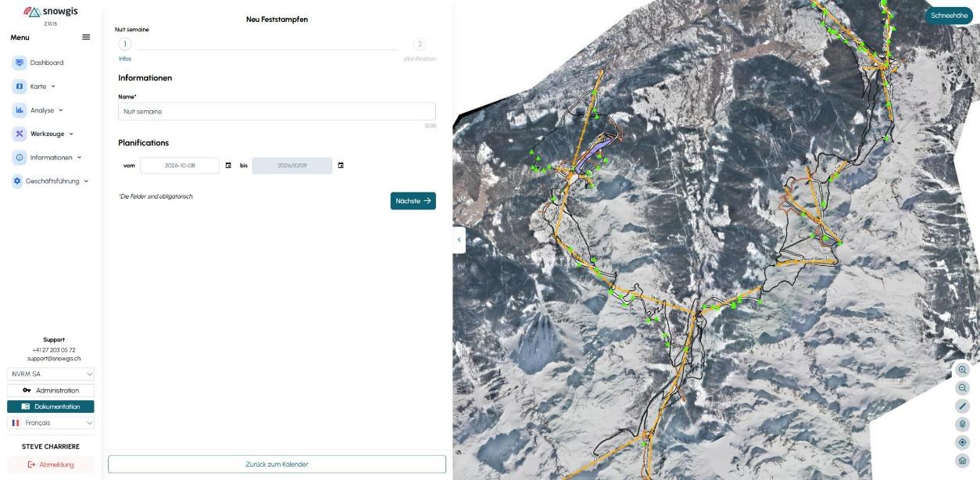
Task: Click the Analyse bar chart icon
Action: [x=20, y=110]
